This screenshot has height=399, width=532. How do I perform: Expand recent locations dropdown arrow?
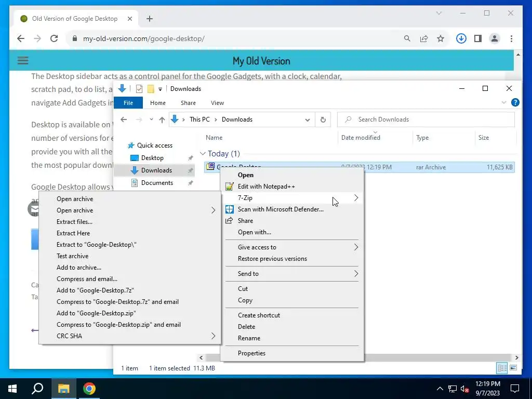pyautogui.click(x=151, y=119)
